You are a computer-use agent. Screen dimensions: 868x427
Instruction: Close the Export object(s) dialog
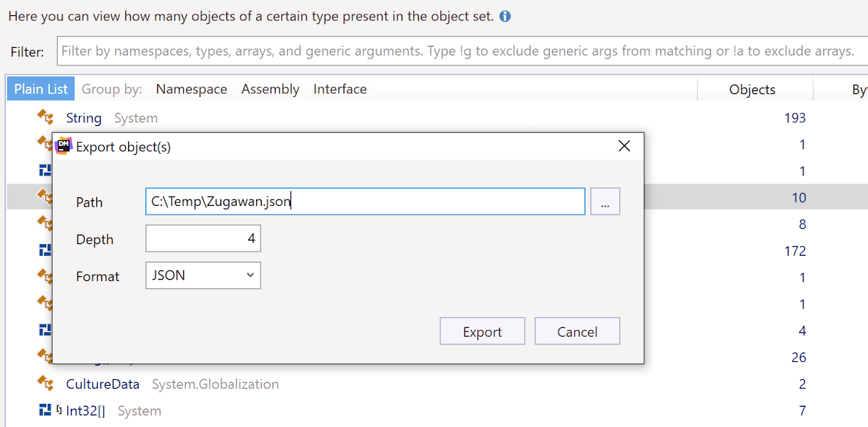coord(625,146)
